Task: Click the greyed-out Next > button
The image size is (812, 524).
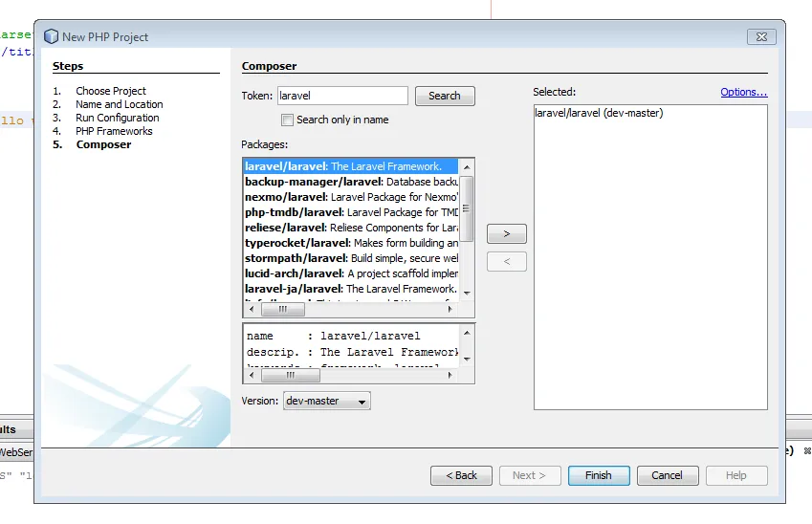Action: point(530,475)
